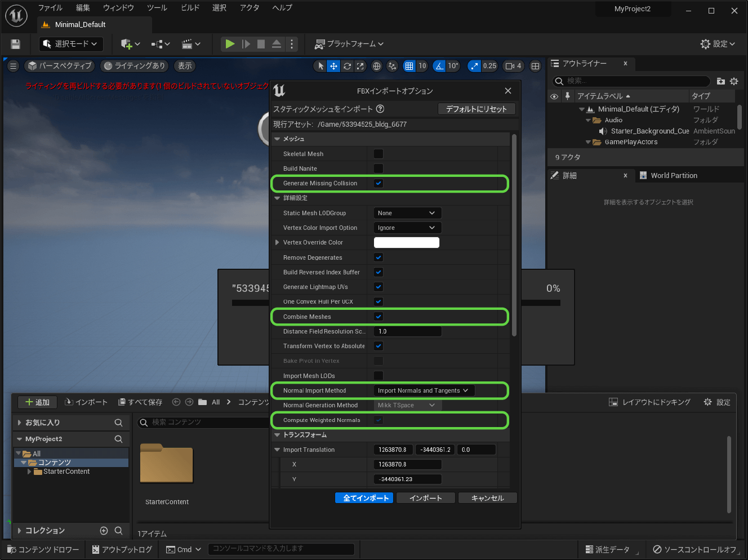Viewport: 748px width, 560px height.
Task: Open the viewport hamburger options menu
Action: [x=14, y=66]
